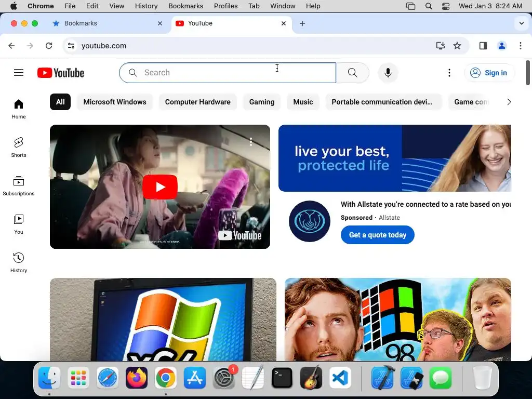Open the Windows 98 video thumbnail
Screen dimensions: 532x399
(x=397, y=320)
